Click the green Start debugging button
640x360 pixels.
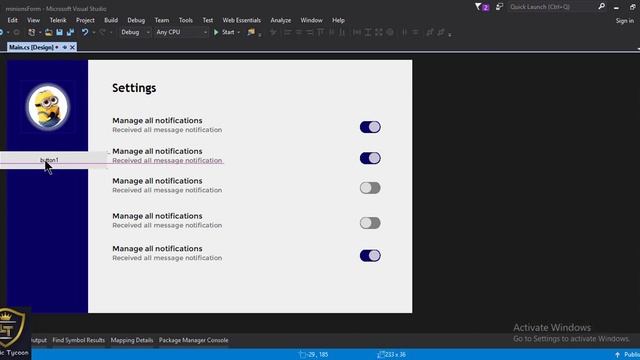(225, 32)
